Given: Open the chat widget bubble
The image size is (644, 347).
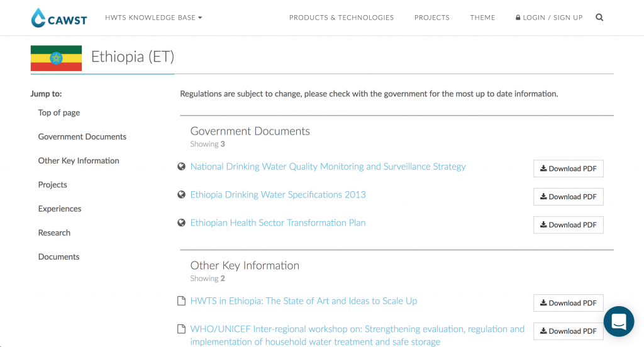Looking at the screenshot, I should (x=619, y=321).
